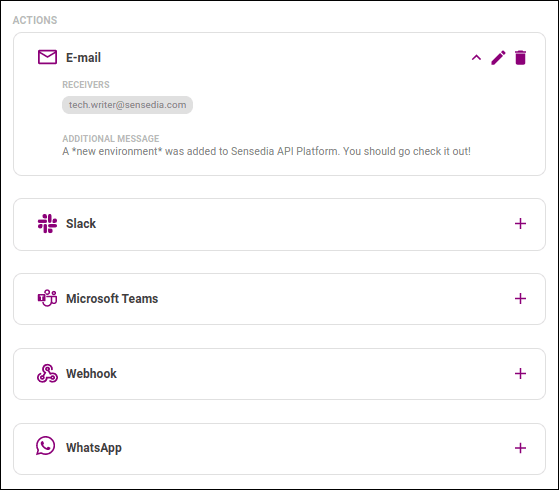The height and width of the screenshot is (490, 559).
Task: Click the ADDITIONAL MESSAGE label
Action: tap(111, 138)
